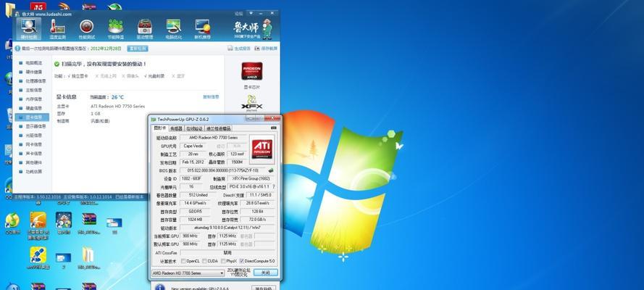Click the Feb 15, 2012 release date field
The width and height of the screenshot is (644, 290).
193,162
